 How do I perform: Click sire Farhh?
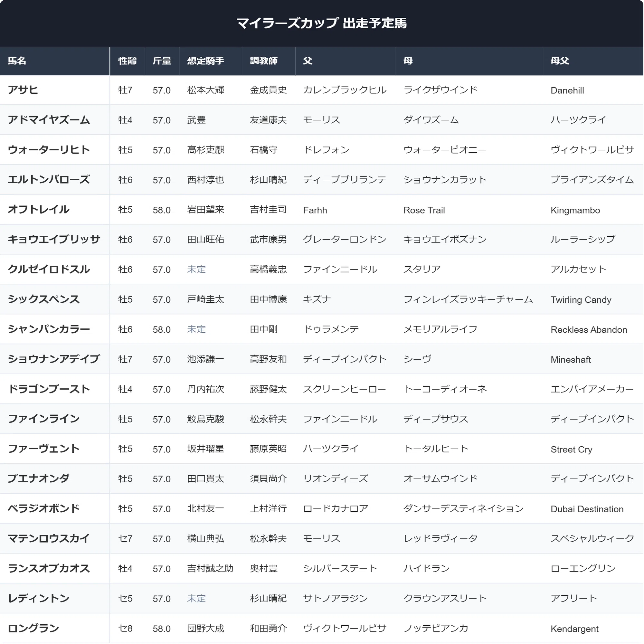pyautogui.click(x=315, y=210)
